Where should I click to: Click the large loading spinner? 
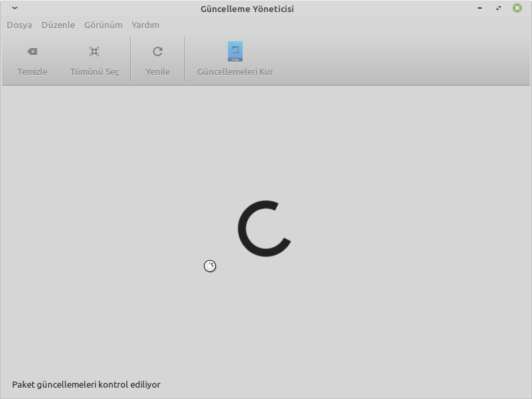pyautogui.click(x=264, y=229)
